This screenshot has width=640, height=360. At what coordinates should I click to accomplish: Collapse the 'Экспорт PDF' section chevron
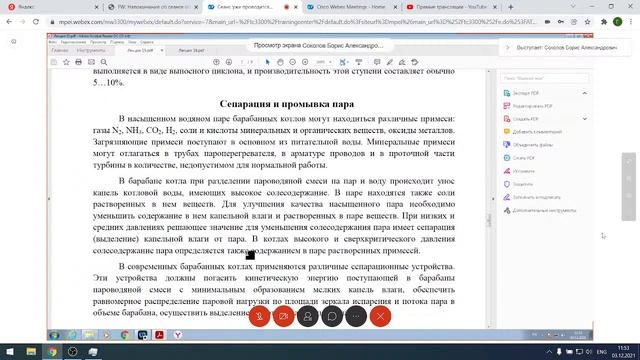click(584, 93)
